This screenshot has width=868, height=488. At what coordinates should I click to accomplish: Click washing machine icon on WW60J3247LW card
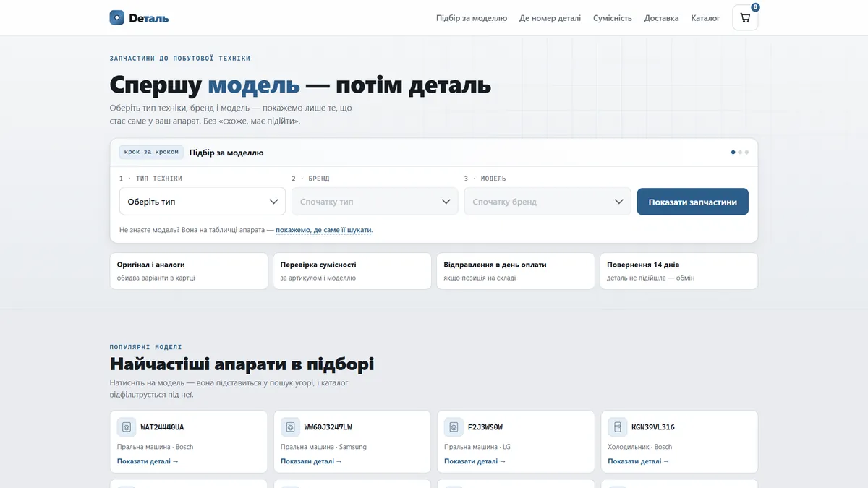click(x=290, y=427)
